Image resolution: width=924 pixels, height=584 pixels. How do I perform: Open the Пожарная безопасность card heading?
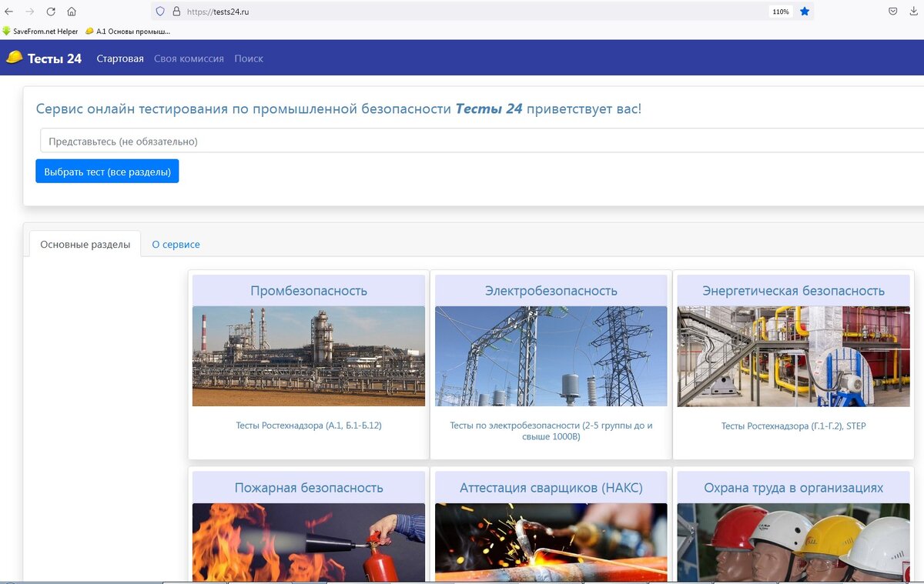coord(309,488)
